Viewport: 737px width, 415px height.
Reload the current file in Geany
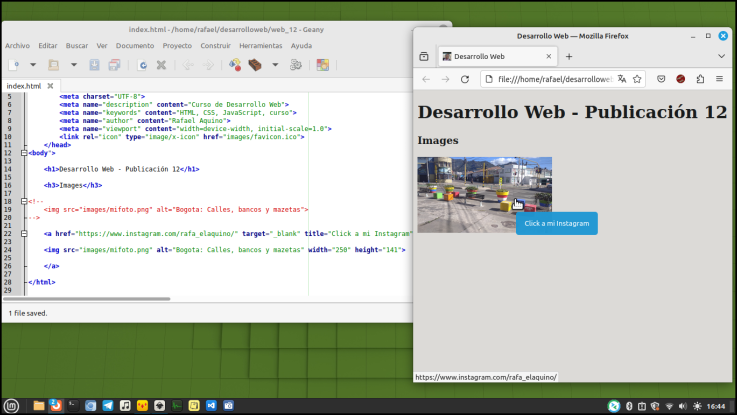pos(142,65)
